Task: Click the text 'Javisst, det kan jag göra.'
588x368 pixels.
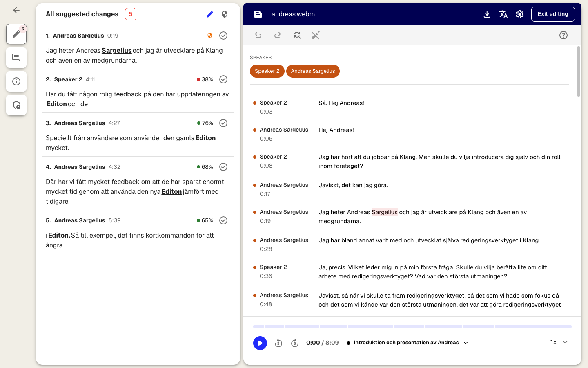Action: pos(353,185)
